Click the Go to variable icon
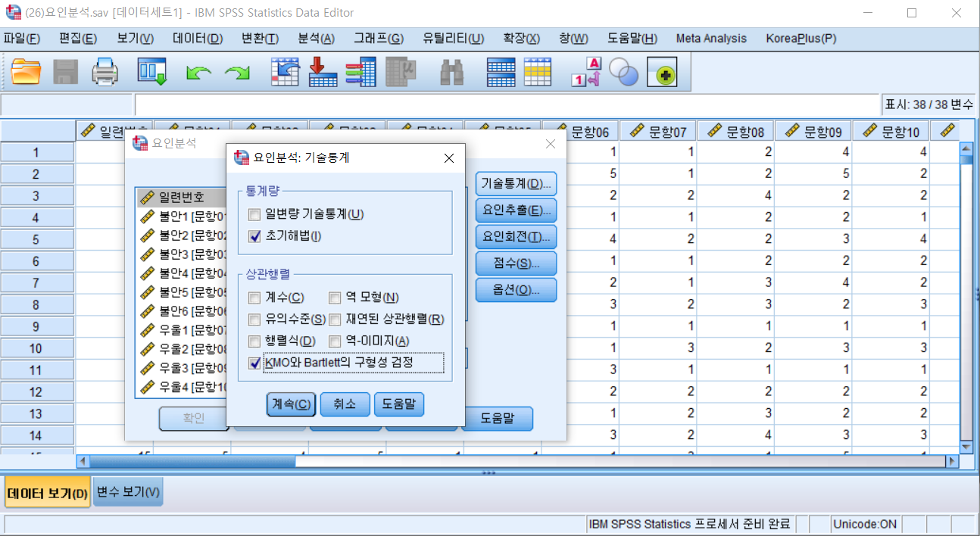This screenshot has height=536, width=980. tap(323, 72)
